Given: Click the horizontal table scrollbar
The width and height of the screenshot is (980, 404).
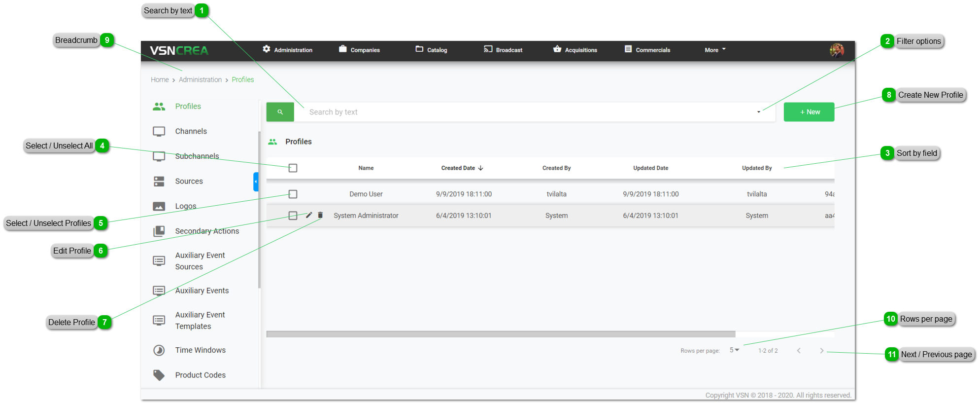Looking at the screenshot, I should (x=501, y=334).
